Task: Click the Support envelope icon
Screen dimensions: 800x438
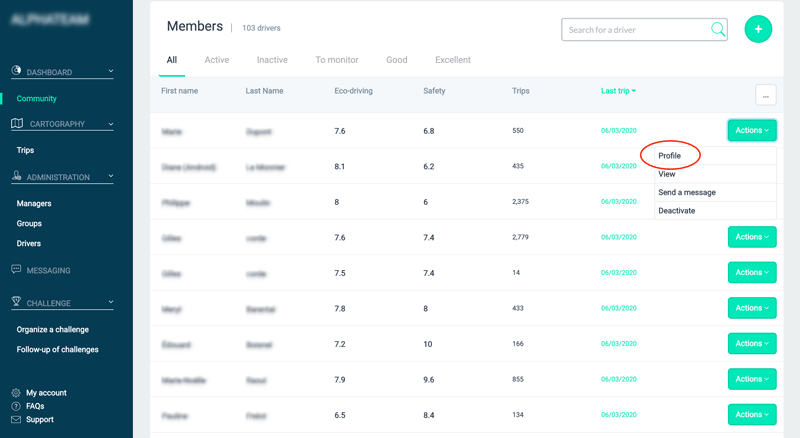Action: coord(16,420)
